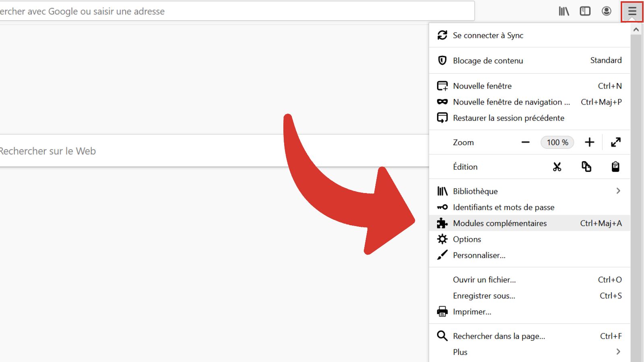The width and height of the screenshot is (644, 362).
Task: Select the private browsing mask icon
Action: [442, 102]
